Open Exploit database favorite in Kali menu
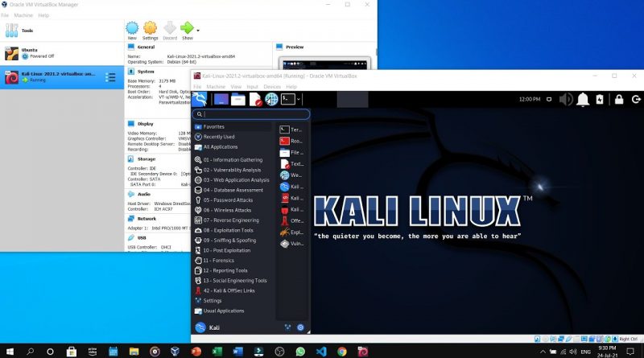644x358 pixels. [291, 232]
